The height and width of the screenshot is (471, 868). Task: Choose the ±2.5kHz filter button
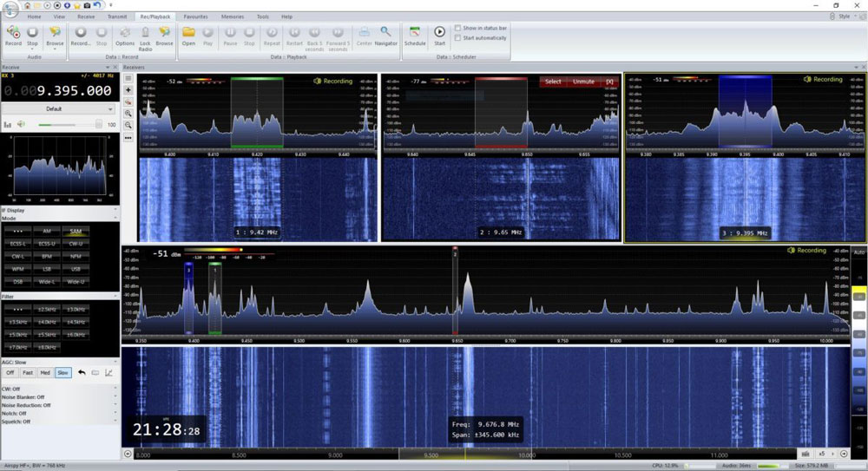tap(47, 310)
